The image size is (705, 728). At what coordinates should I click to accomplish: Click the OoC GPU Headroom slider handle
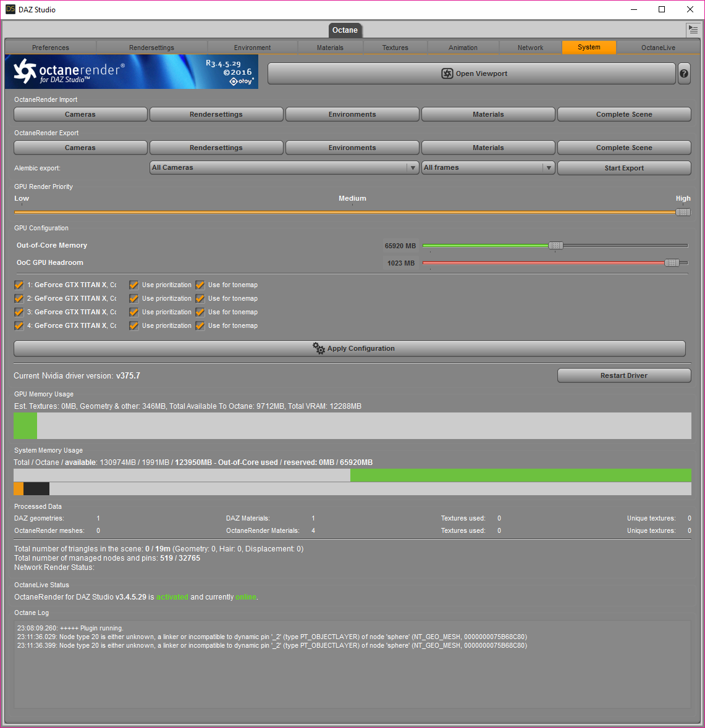click(x=672, y=263)
